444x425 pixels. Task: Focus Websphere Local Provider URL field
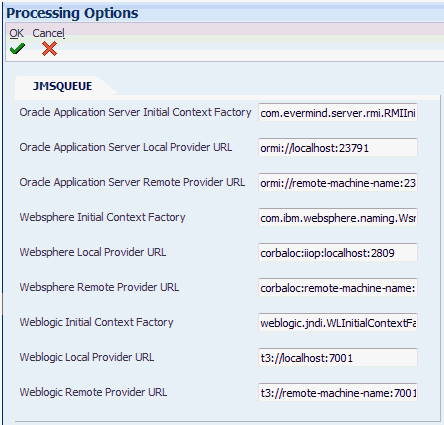(338, 253)
